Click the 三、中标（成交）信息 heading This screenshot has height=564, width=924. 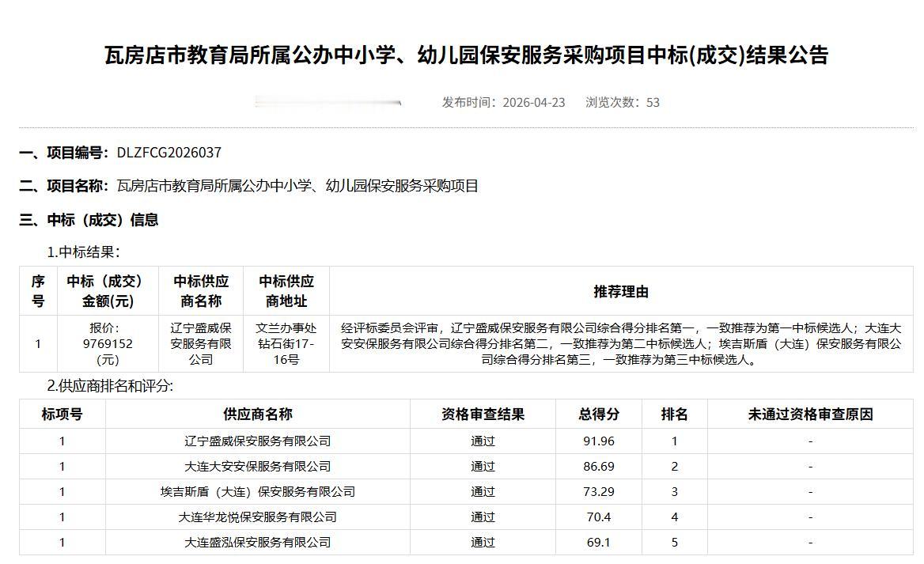tap(89, 220)
